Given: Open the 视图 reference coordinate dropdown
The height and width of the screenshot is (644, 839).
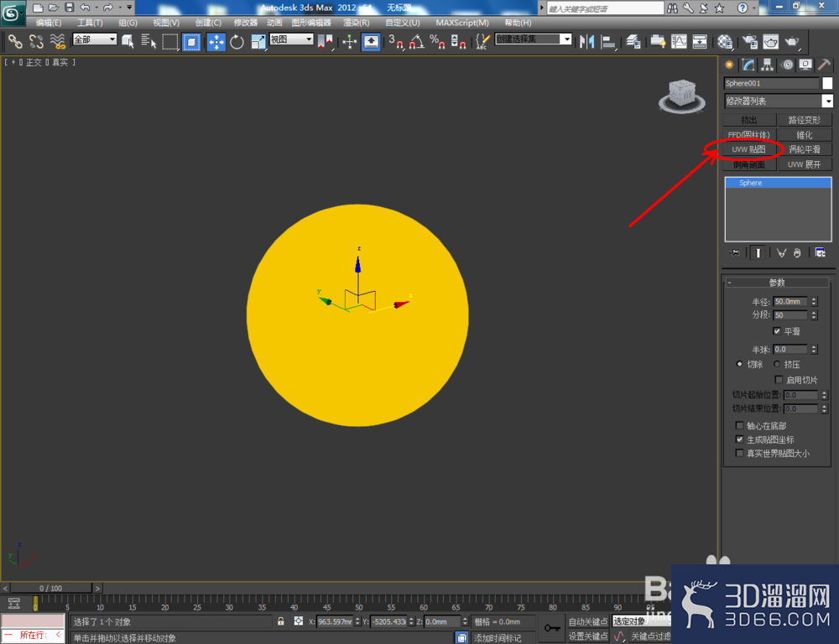Looking at the screenshot, I should pyautogui.click(x=292, y=39).
